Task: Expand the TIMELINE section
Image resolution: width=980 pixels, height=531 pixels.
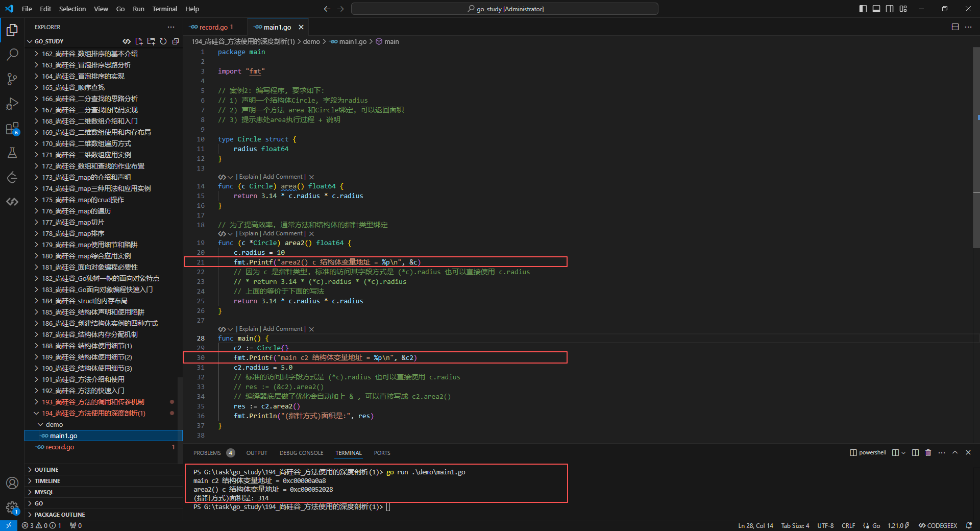Action: click(104, 481)
